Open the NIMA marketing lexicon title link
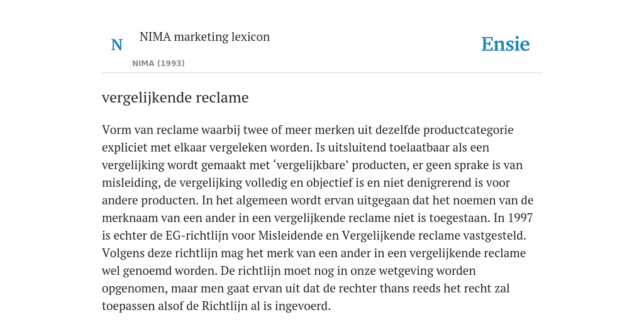The image size is (644, 322). click(x=204, y=36)
